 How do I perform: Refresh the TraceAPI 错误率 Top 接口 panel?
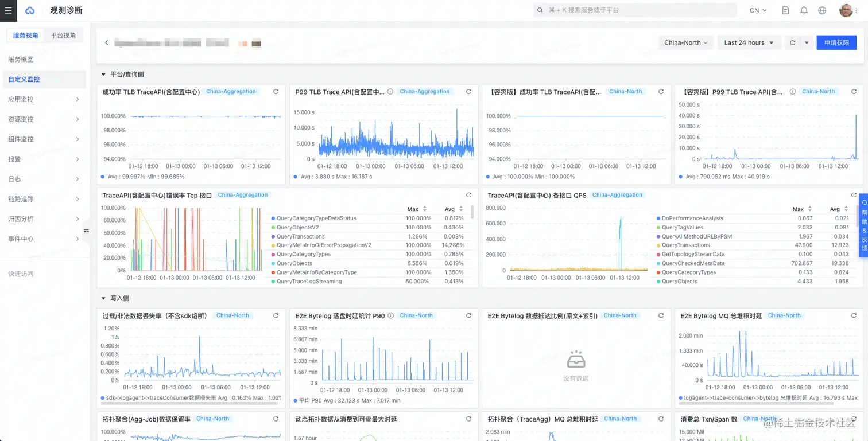[469, 195]
